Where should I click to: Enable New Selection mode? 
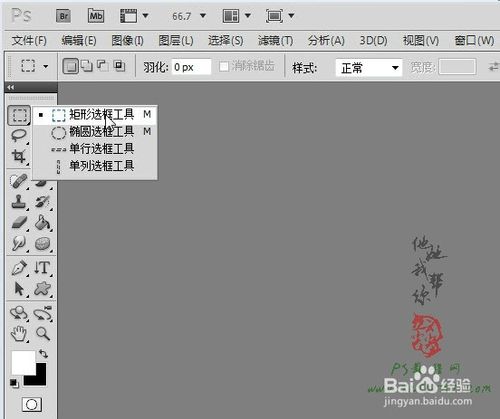pyautogui.click(x=71, y=66)
